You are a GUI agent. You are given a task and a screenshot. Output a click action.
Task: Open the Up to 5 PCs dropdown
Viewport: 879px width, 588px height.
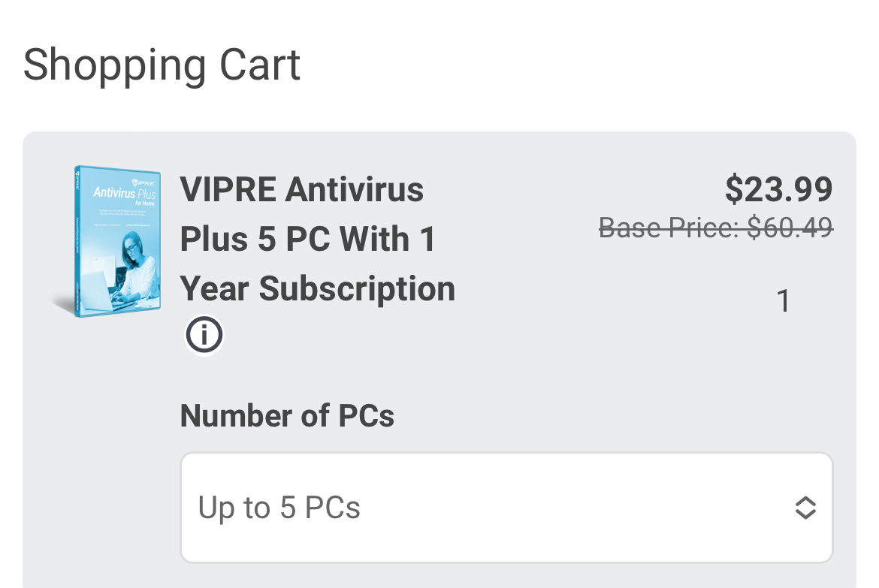coord(506,508)
